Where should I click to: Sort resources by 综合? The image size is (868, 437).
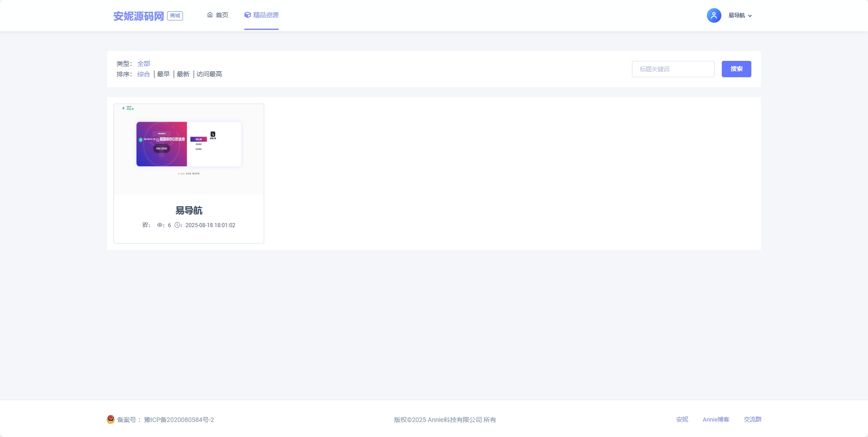(x=143, y=74)
